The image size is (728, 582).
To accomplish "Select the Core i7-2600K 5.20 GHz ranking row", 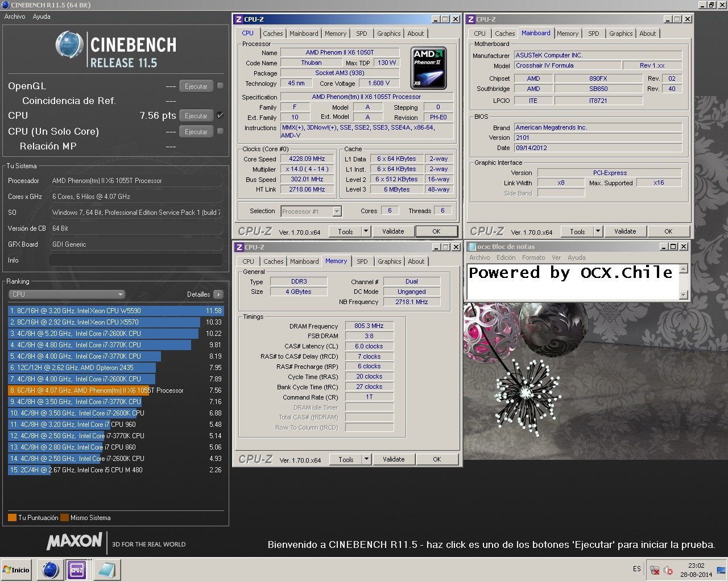I will pyautogui.click(x=116, y=334).
